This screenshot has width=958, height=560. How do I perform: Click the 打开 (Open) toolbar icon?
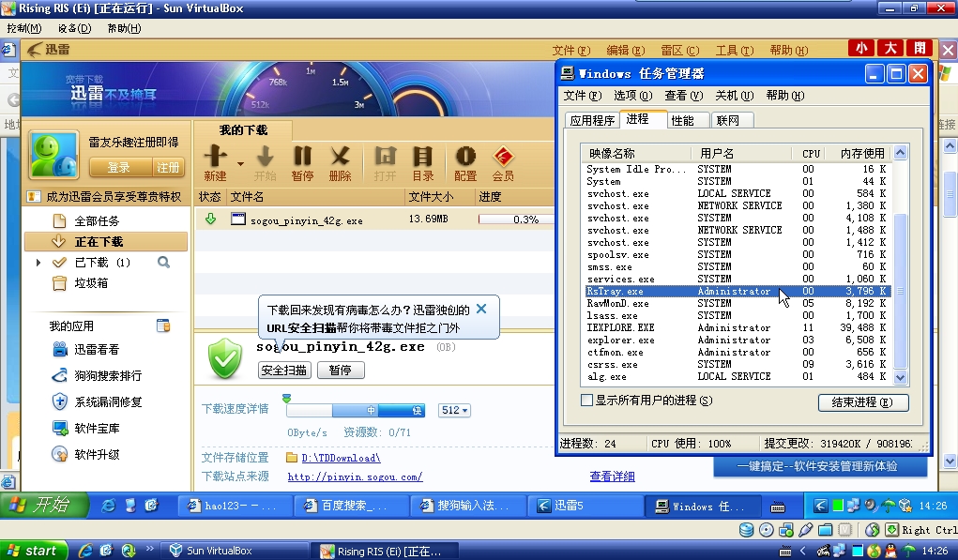(x=385, y=162)
